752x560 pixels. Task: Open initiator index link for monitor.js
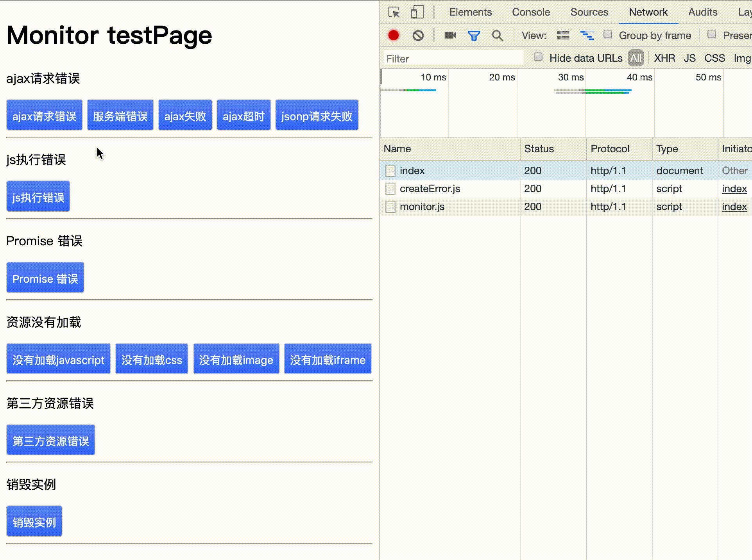point(734,207)
